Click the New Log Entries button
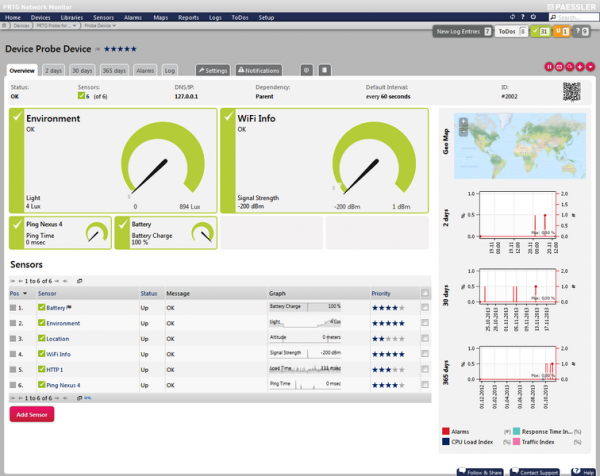The width and height of the screenshot is (600, 476). click(463, 31)
